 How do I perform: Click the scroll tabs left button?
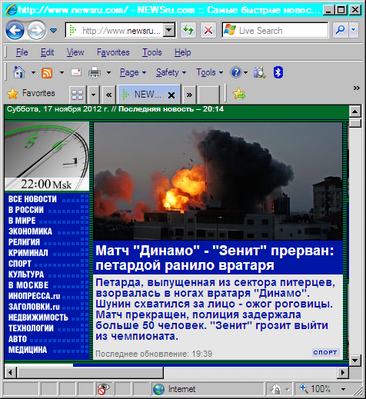[x=109, y=95]
